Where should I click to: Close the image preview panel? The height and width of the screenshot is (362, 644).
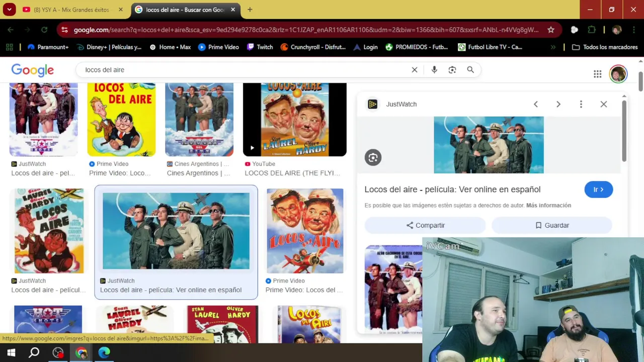[604, 104]
